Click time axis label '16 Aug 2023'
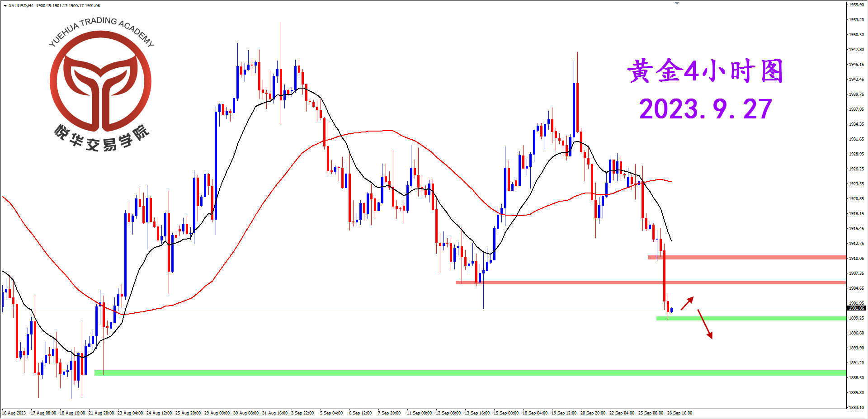This screenshot has height=419, width=868. tap(14, 413)
